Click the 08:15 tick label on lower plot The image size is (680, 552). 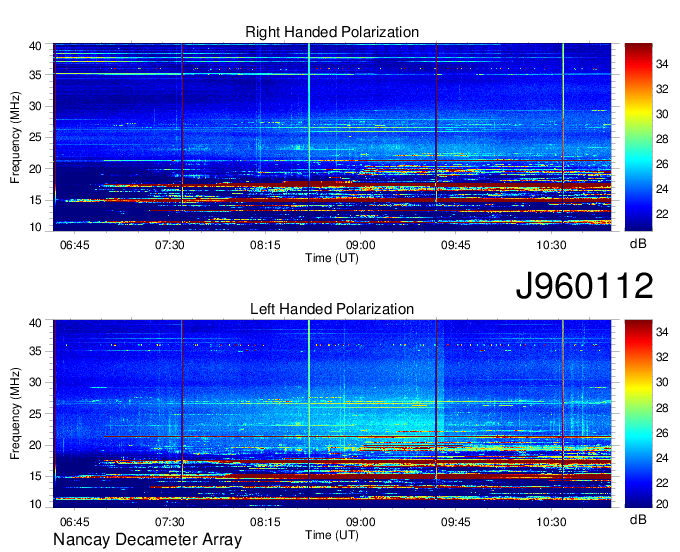tap(265, 522)
